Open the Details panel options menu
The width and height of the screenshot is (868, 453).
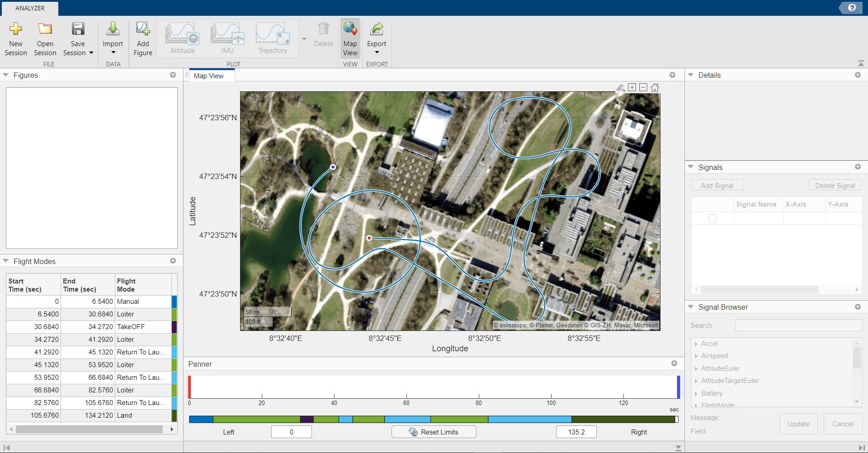(x=858, y=75)
